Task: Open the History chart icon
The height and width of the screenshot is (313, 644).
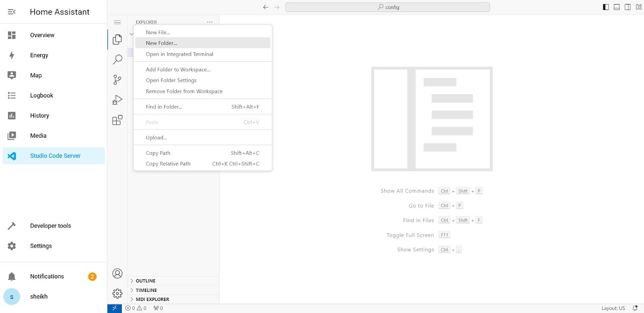Action: [12, 116]
